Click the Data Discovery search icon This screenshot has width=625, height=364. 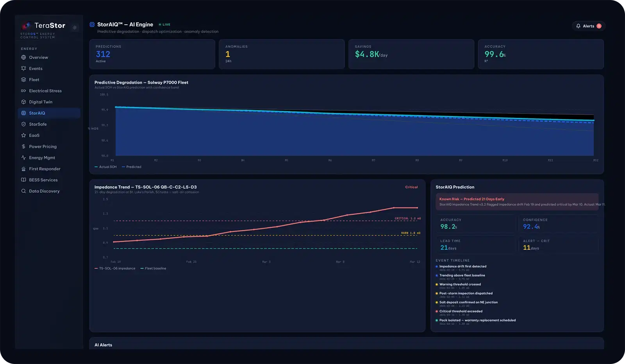coord(23,191)
